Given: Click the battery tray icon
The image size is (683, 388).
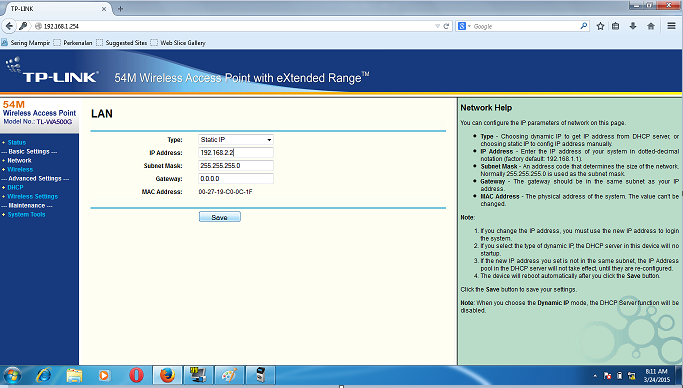Looking at the screenshot, I should click(x=619, y=376).
